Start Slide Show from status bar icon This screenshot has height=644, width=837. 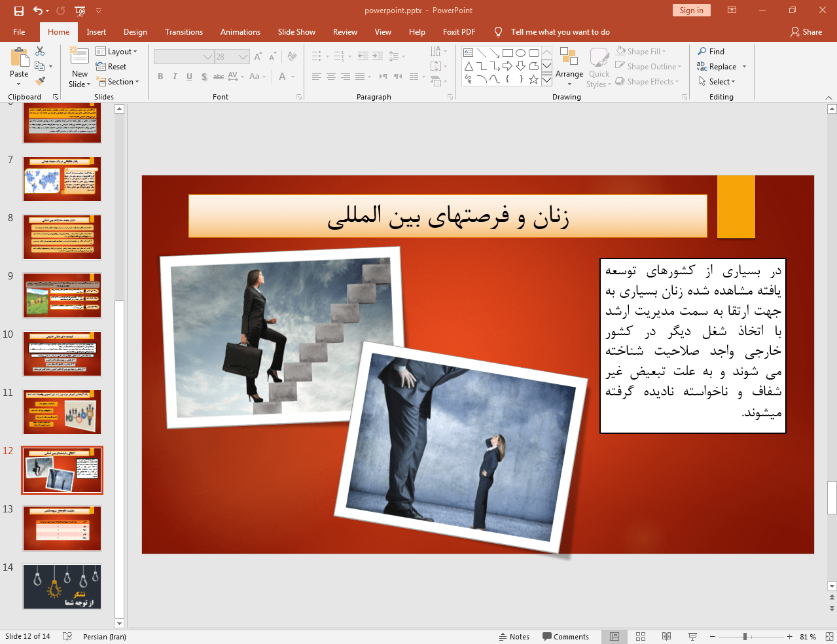tap(692, 637)
